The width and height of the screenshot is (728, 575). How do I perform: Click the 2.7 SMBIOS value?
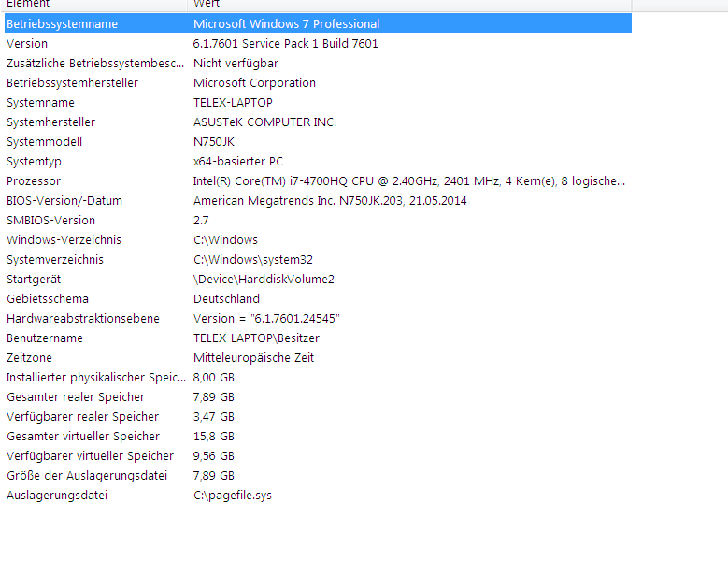[201, 220]
